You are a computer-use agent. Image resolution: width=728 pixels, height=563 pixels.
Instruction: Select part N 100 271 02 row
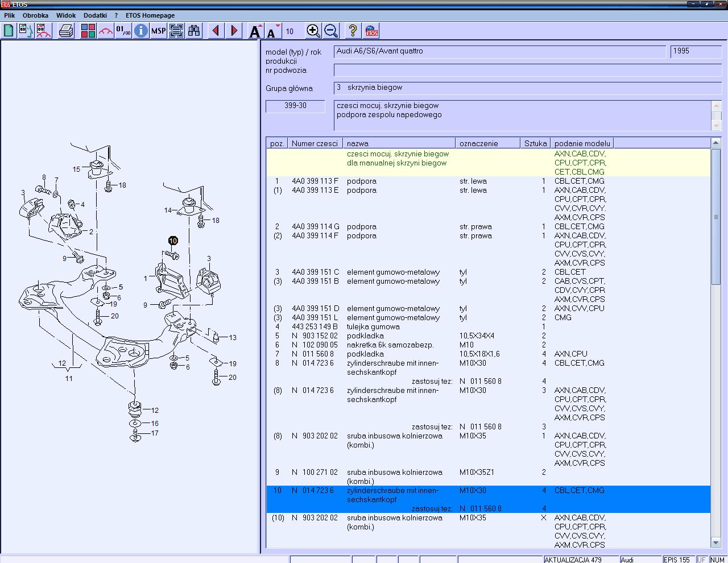point(489,477)
